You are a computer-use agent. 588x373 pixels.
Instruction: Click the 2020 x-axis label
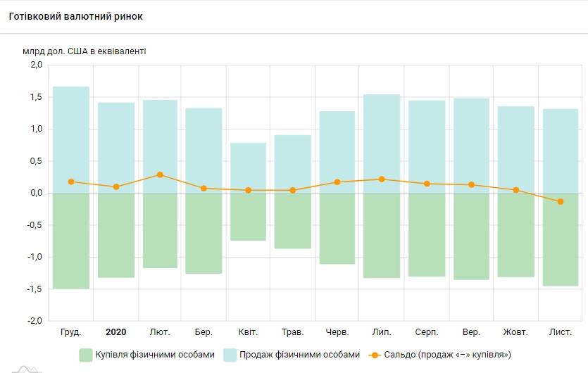pos(115,331)
